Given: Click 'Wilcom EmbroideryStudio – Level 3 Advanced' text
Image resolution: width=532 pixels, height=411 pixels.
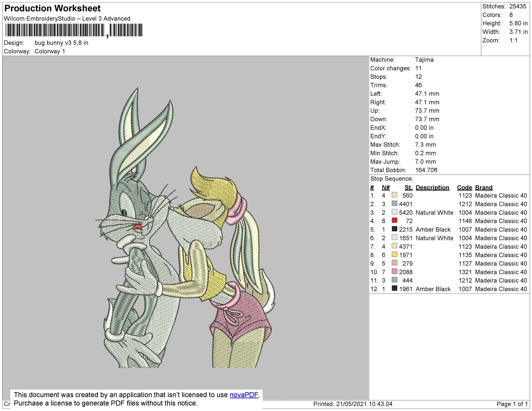Looking at the screenshot, I should pos(67,19).
